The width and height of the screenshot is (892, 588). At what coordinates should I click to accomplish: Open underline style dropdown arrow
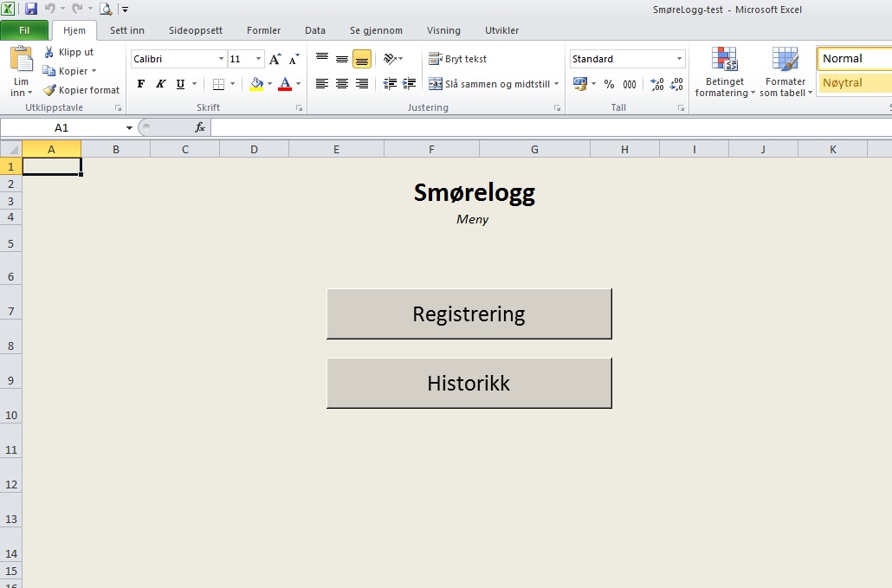[x=194, y=84]
